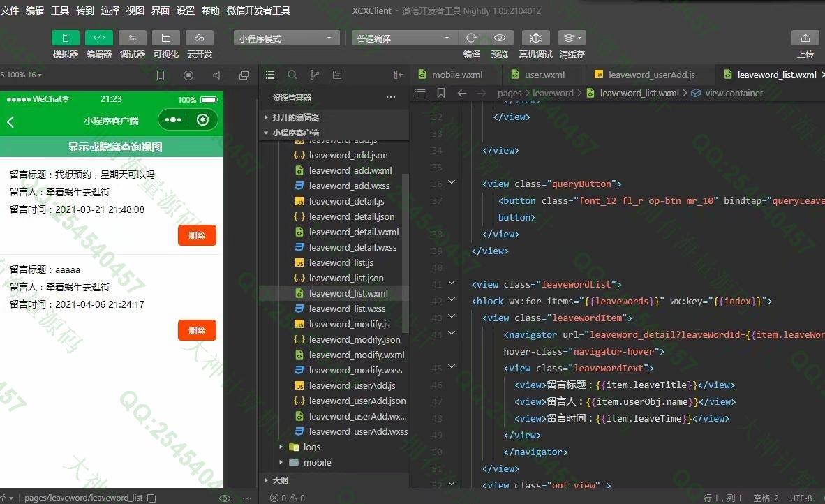
Task: Toggle the simulator (模拟器) panel
Action: [66, 38]
